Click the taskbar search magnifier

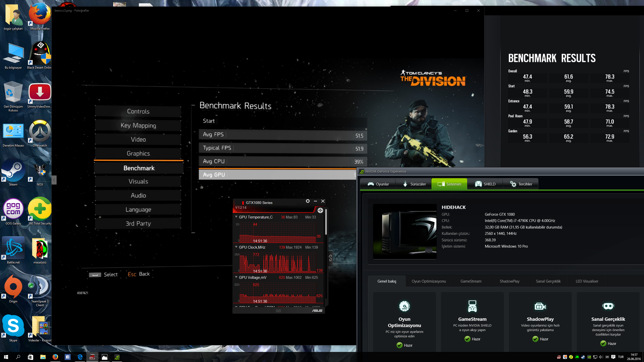(18, 357)
